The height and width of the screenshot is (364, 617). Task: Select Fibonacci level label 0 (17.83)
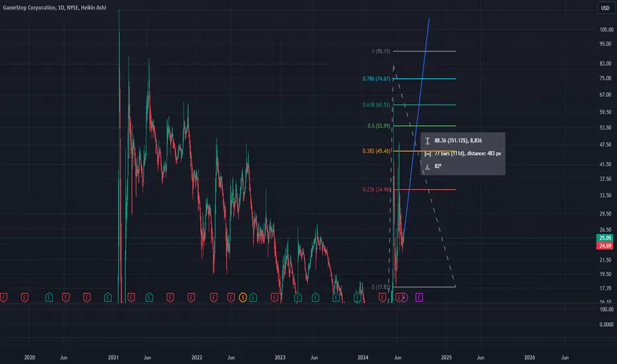click(381, 287)
